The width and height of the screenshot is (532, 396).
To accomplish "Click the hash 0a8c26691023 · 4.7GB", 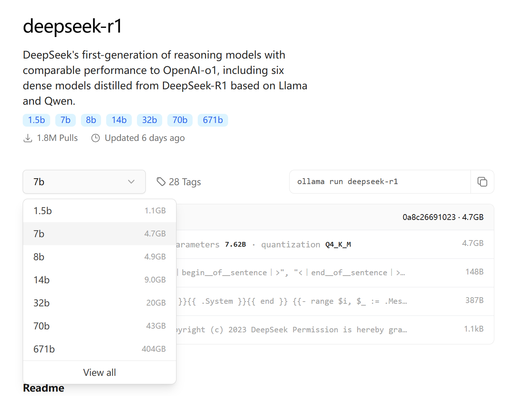I will coord(443,217).
